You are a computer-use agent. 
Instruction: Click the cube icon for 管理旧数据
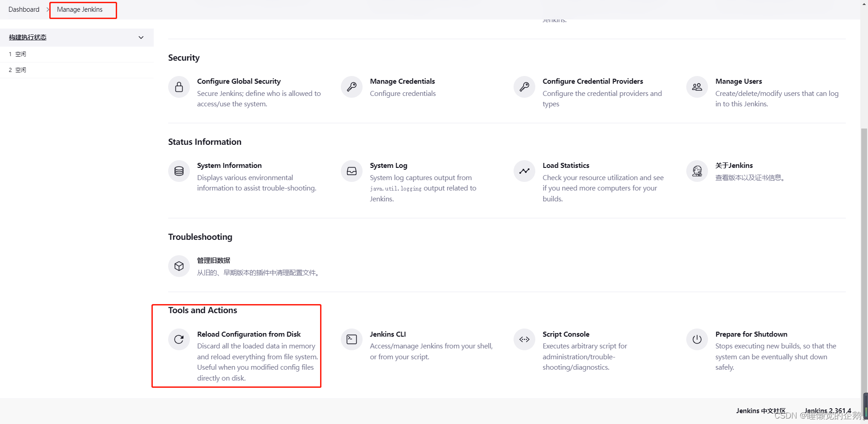tap(179, 266)
